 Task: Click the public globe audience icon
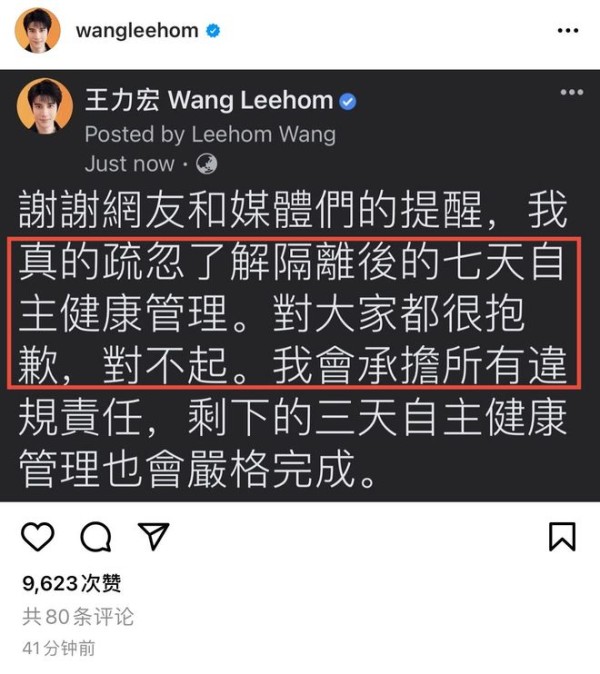[206, 164]
